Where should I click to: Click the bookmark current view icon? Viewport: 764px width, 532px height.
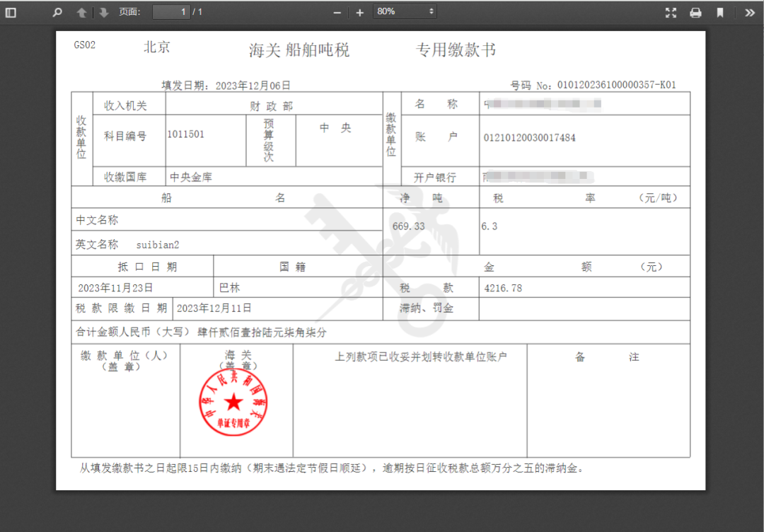coord(720,13)
